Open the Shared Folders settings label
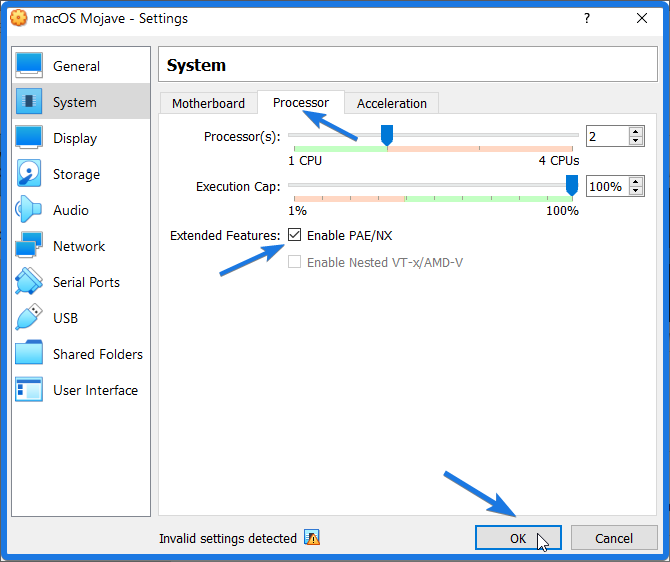This screenshot has height=562, width=670. click(x=98, y=354)
